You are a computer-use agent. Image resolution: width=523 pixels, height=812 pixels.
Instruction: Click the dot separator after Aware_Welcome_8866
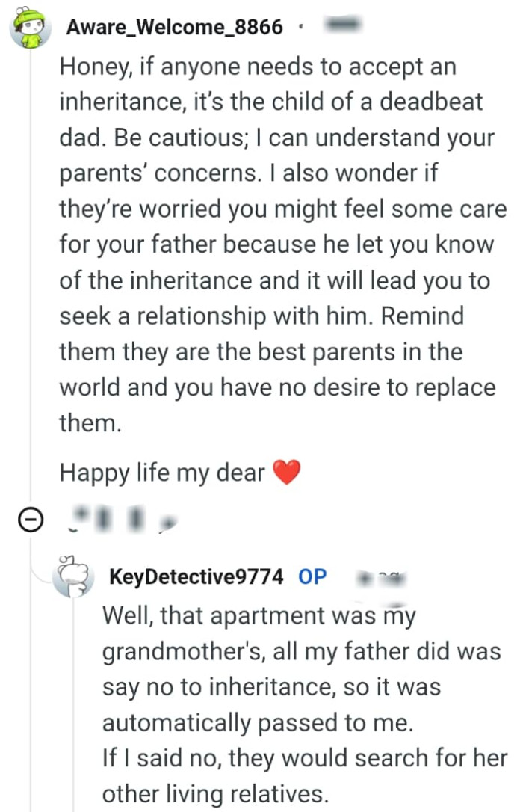[301, 25]
